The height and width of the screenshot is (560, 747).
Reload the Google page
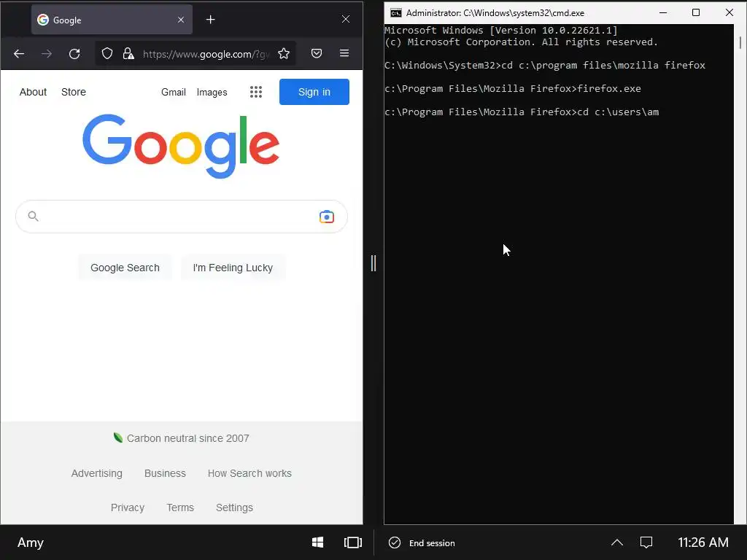click(x=74, y=54)
